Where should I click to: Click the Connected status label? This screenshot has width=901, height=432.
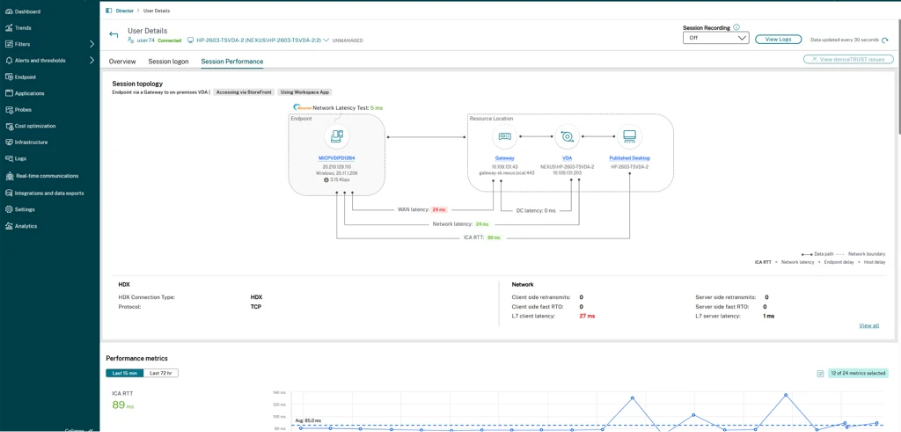[x=170, y=41]
